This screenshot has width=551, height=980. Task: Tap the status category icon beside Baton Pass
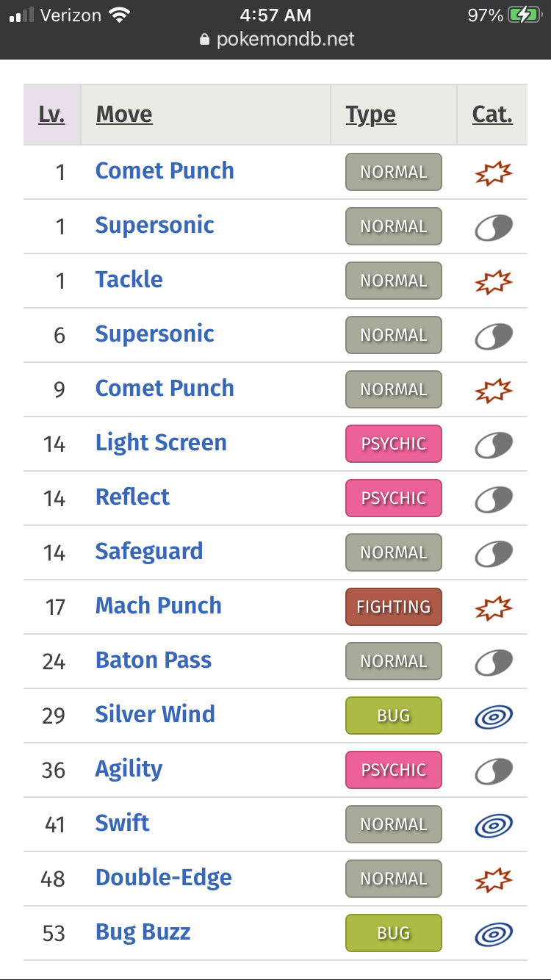click(x=493, y=661)
